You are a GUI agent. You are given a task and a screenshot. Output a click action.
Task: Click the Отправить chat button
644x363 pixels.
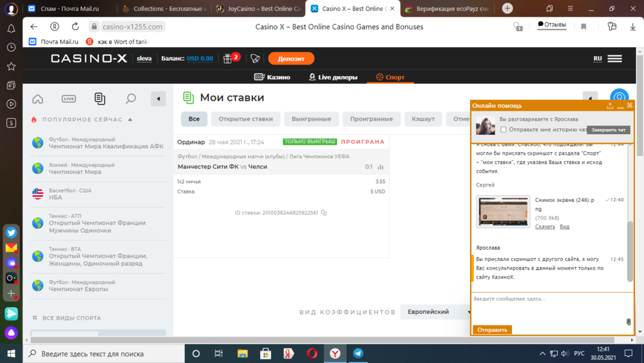pos(492,329)
